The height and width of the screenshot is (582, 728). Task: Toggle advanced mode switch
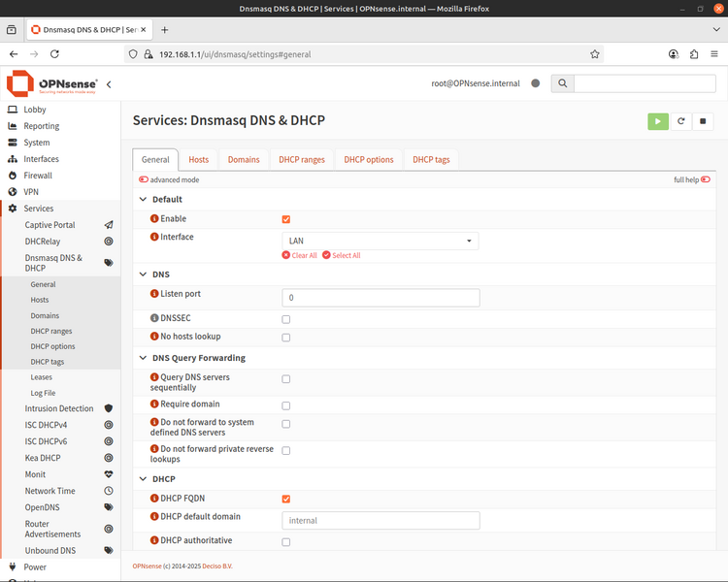[144, 179]
